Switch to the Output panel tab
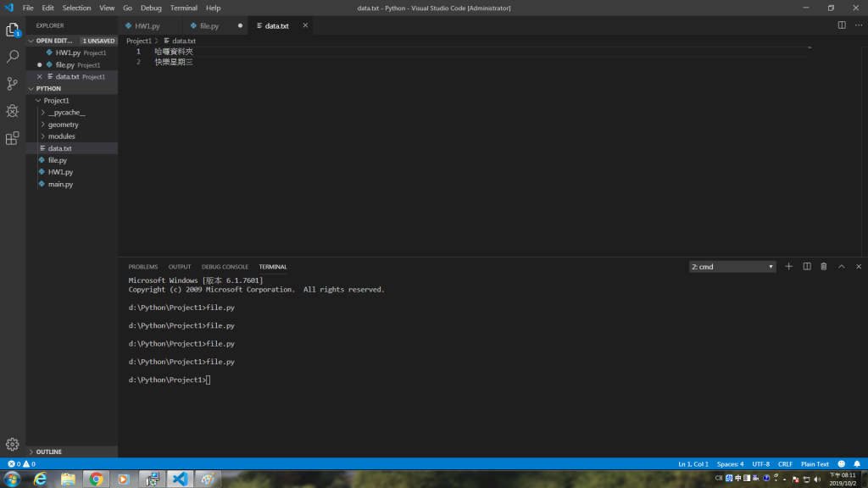Screen dimensions: 868x488 point(180,267)
